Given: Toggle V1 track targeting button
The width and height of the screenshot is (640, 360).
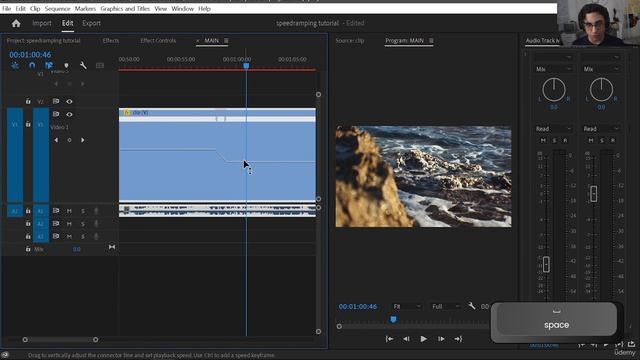Looking at the screenshot, I should [41, 155].
